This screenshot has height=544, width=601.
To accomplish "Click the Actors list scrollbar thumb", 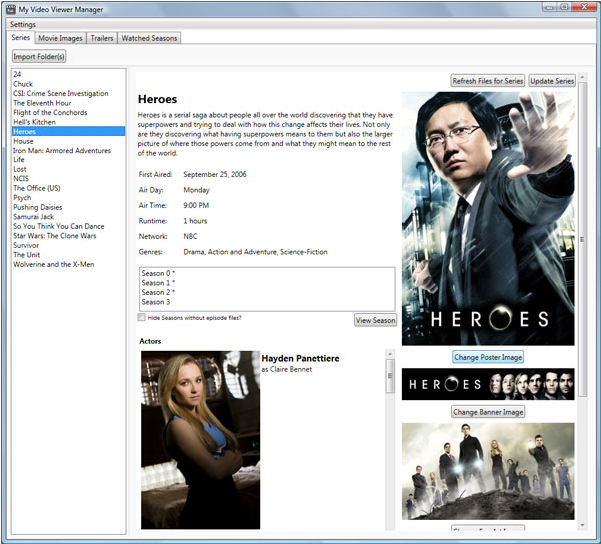I will click(390, 376).
